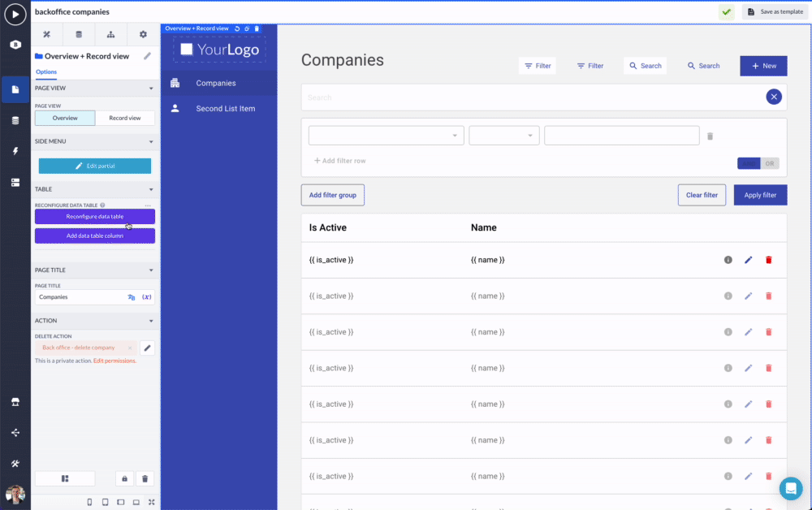Open the component tree icon in the editor toolbar
The height and width of the screenshot is (510, 812).
(x=110, y=34)
